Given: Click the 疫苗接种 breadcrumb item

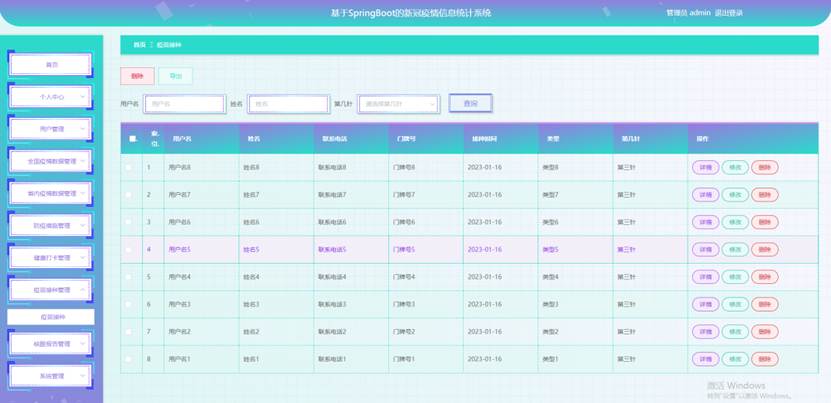Looking at the screenshot, I should pyautogui.click(x=169, y=45).
